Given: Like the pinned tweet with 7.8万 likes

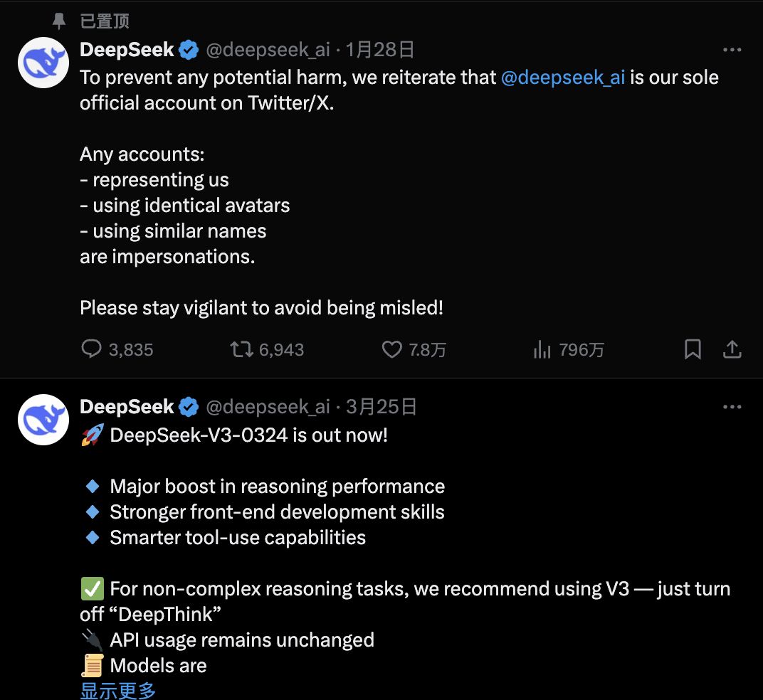Looking at the screenshot, I should 392,349.
